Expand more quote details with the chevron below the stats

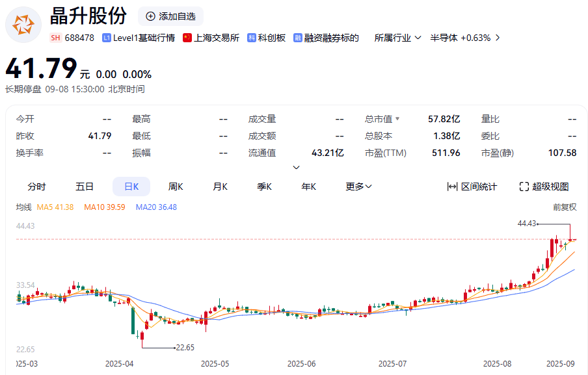pyautogui.click(x=297, y=168)
